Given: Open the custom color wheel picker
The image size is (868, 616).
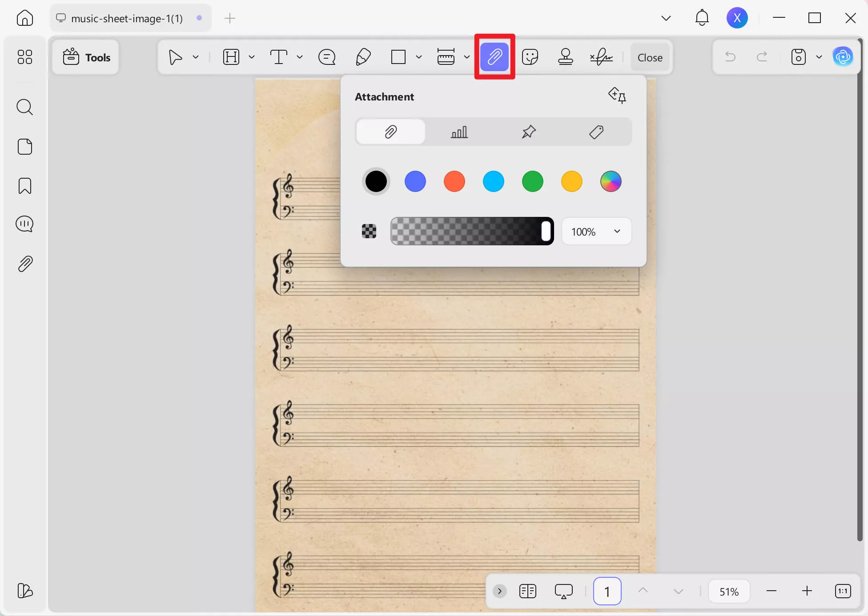Looking at the screenshot, I should 611,181.
